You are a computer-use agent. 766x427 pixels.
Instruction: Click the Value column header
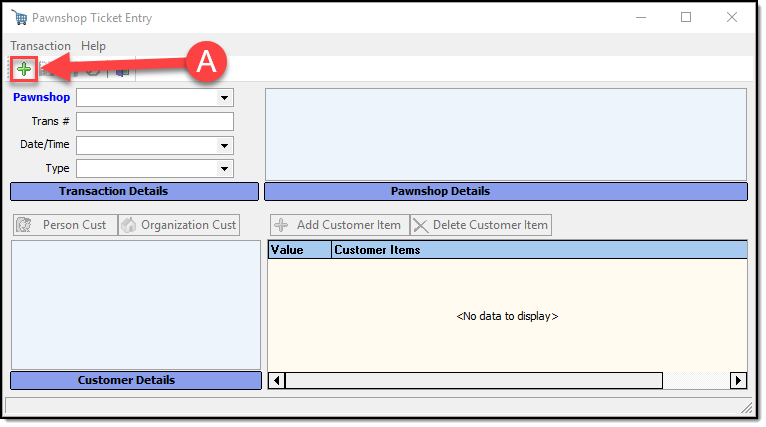tap(299, 250)
